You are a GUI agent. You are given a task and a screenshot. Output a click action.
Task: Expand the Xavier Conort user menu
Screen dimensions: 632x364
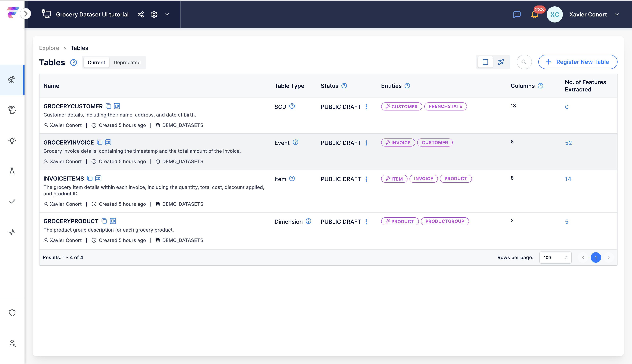click(x=617, y=14)
